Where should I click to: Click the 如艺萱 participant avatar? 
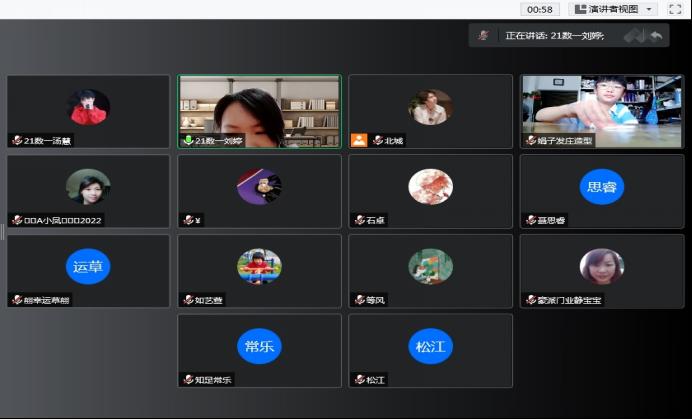259,266
